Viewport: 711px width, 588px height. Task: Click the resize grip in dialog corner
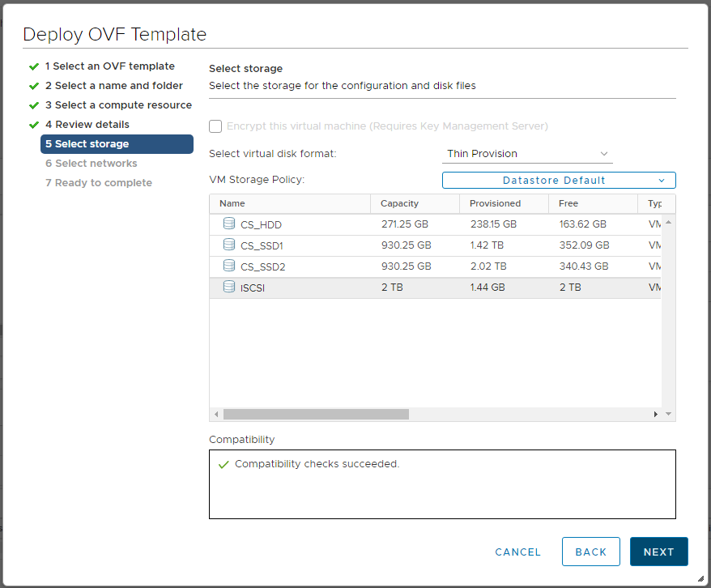700,578
